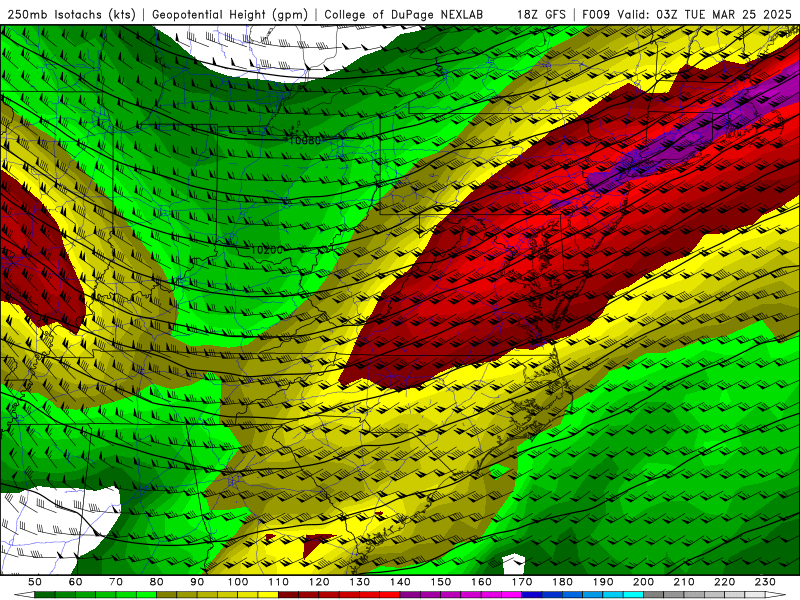Click the legend value 100
This screenshot has height=600, width=800.
238,582
